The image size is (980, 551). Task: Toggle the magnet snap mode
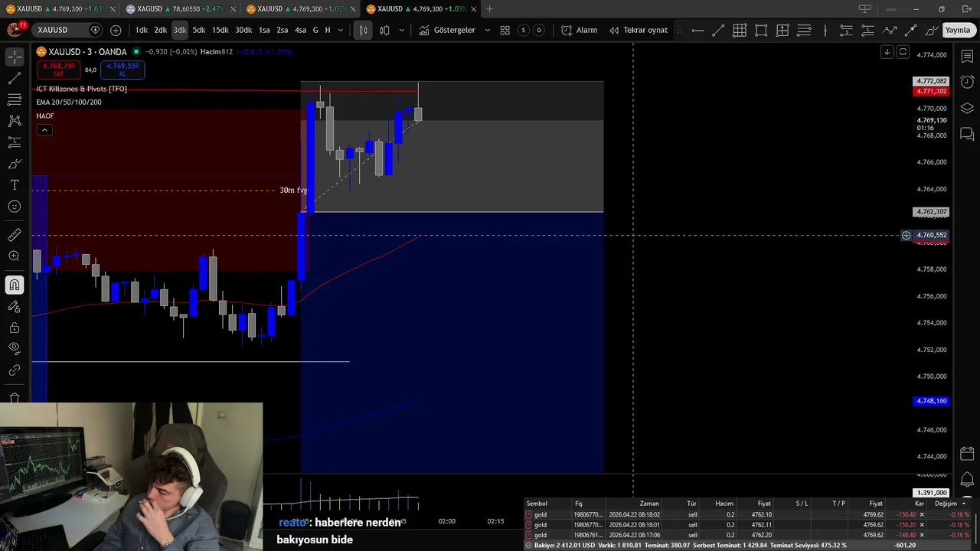click(x=15, y=285)
